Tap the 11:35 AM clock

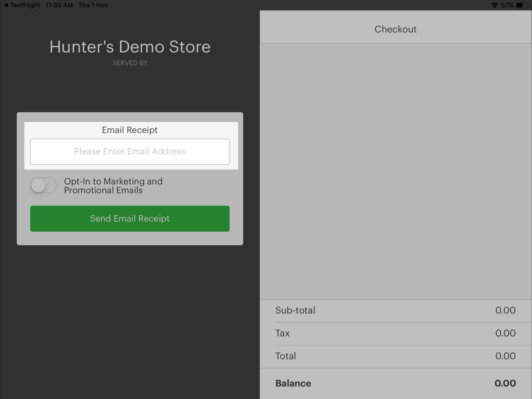(x=59, y=5)
